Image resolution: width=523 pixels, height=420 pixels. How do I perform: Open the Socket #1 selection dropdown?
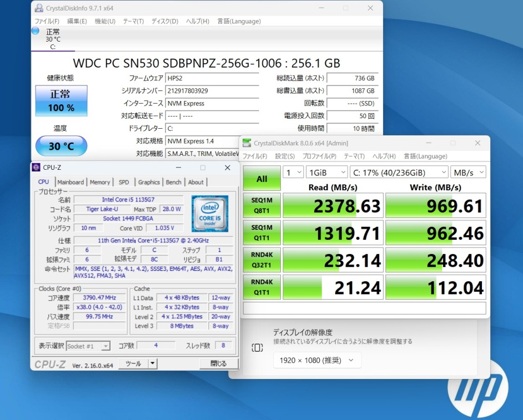88,346
